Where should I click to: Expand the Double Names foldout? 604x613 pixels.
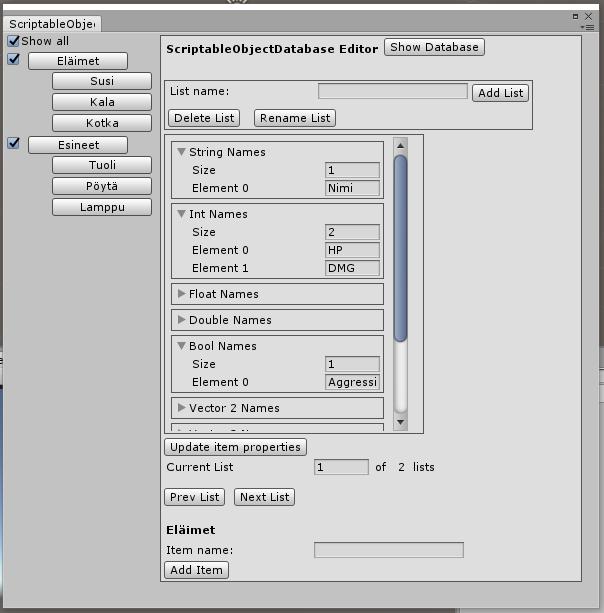coord(181,320)
